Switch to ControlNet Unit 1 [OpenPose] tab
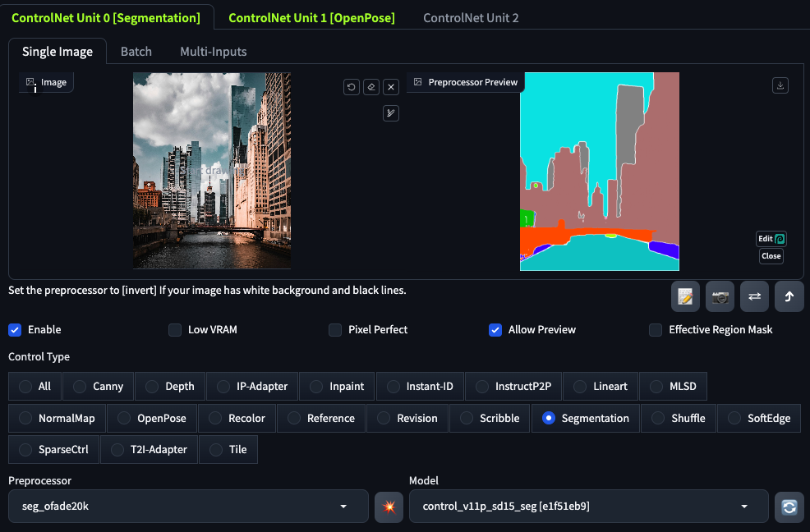Screen dimensions: 810x532 pos(311,17)
